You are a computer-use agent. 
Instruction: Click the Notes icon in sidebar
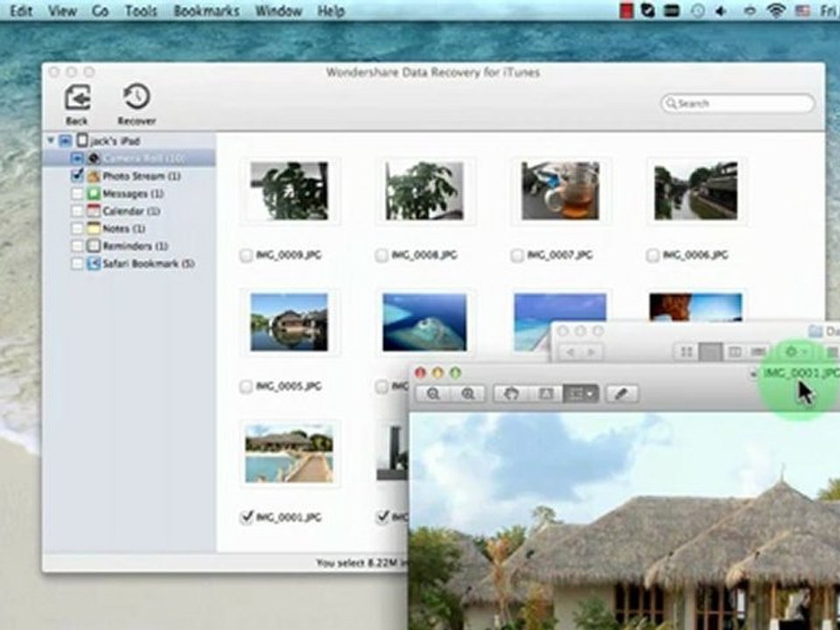tap(94, 228)
